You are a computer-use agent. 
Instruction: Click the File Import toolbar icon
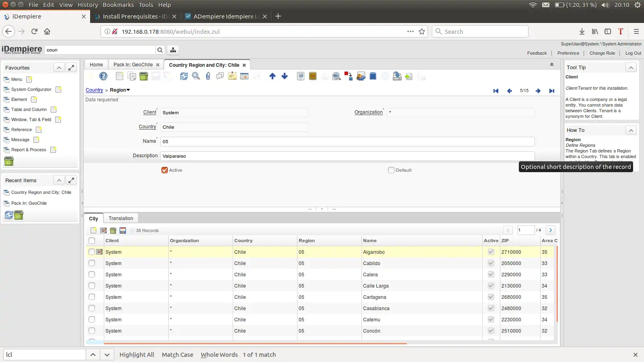click(x=409, y=76)
